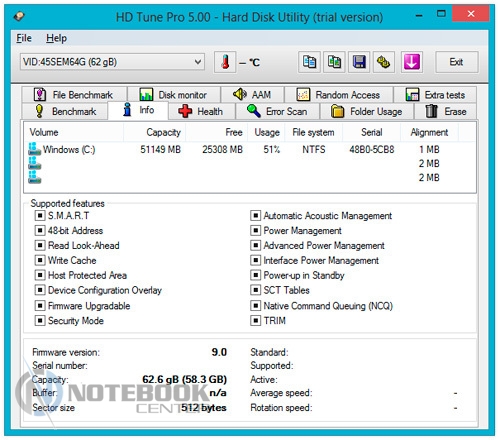
Task: Click the thermometer temperature icon
Action: click(225, 62)
